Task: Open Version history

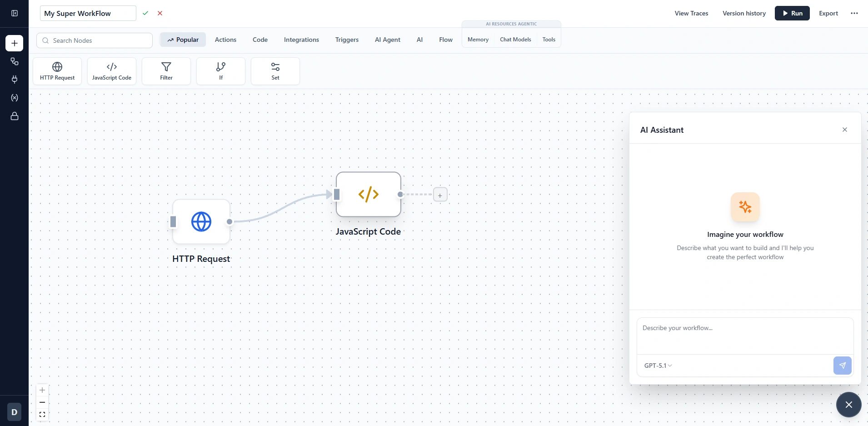Action: coord(744,13)
